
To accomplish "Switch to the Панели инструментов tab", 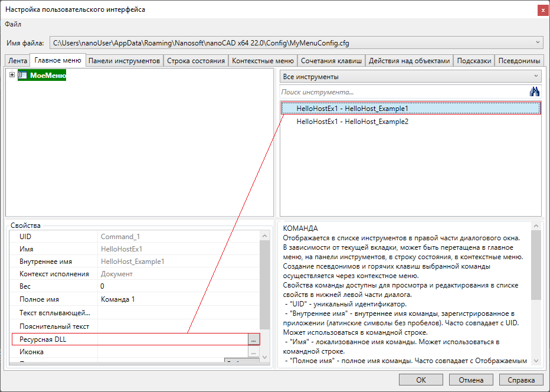I will [x=124, y=61].
